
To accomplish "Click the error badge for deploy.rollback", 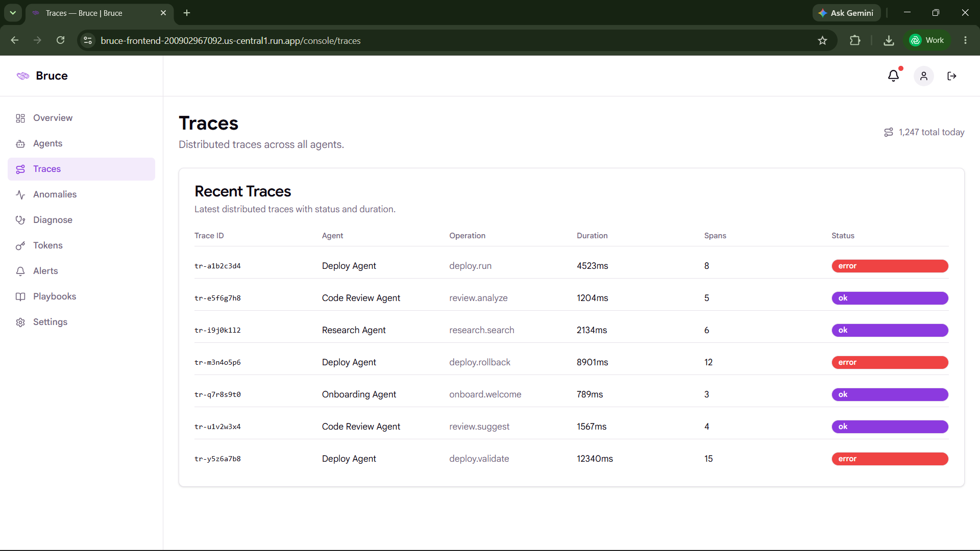I will (x=890, y=362).
